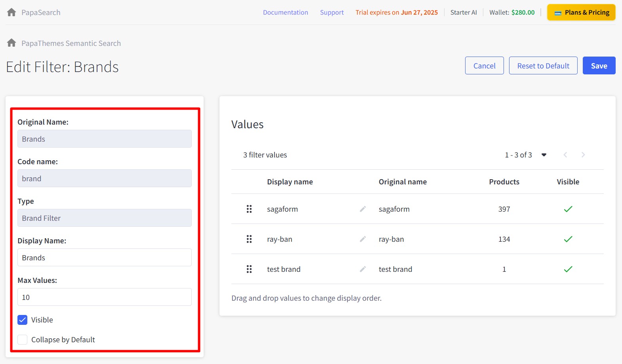Click test brand display name cell

[x=284, y=269]
